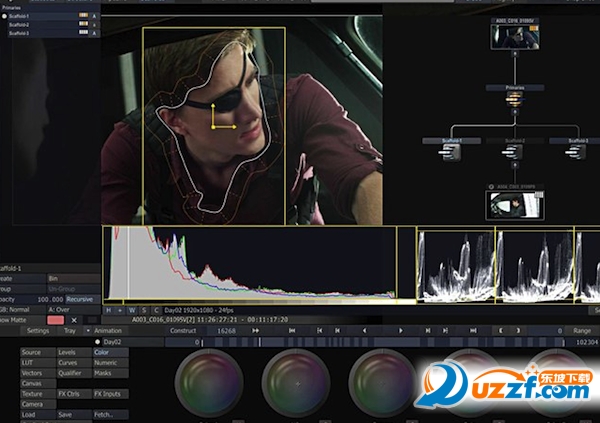The height and width of the screenshot is (423, 600).
Task: Click the source clip thumbnail at top of node tree
Action: click(514, 36)
